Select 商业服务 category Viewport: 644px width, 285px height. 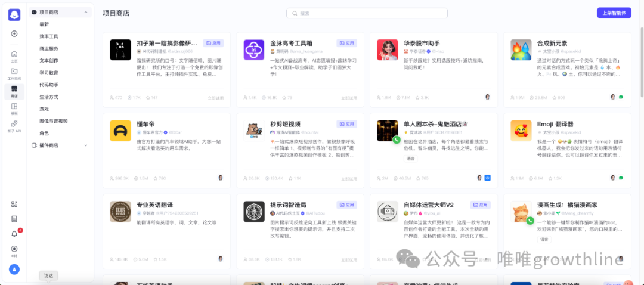click(x=49, y=48)
